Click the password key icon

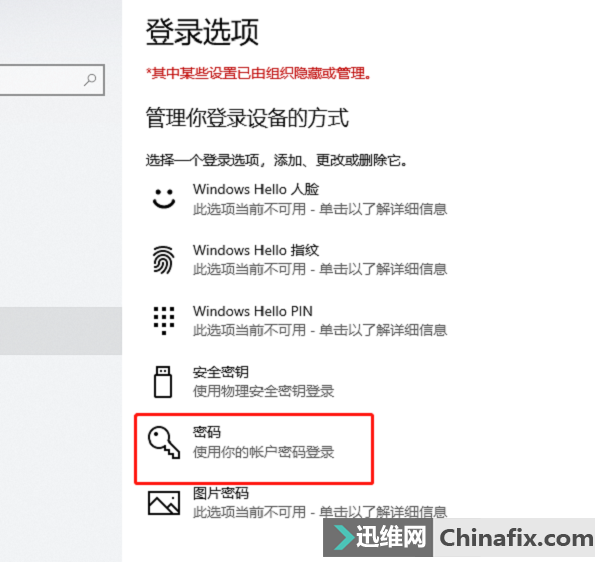coord(164,442)
